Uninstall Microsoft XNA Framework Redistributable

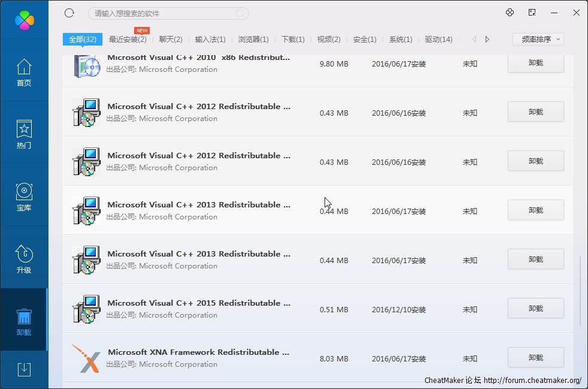[x=535, y=358]
